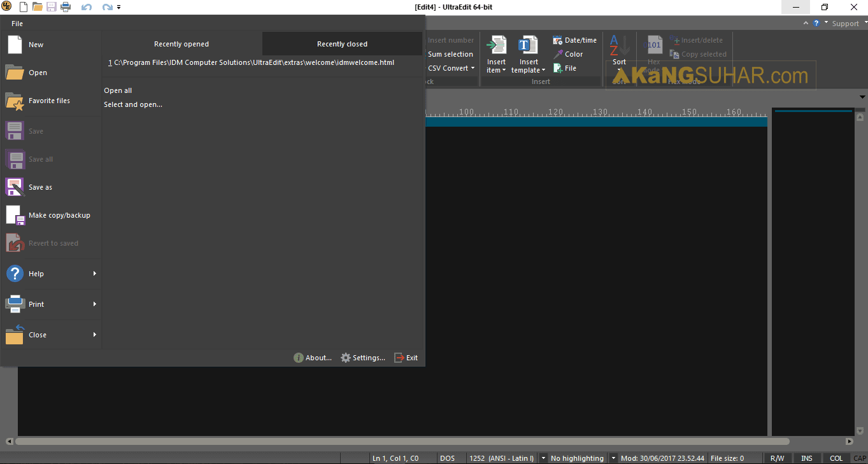Click DOS line ending in status bar
This screenshot has width=868, height=464.
coord(447,458)
